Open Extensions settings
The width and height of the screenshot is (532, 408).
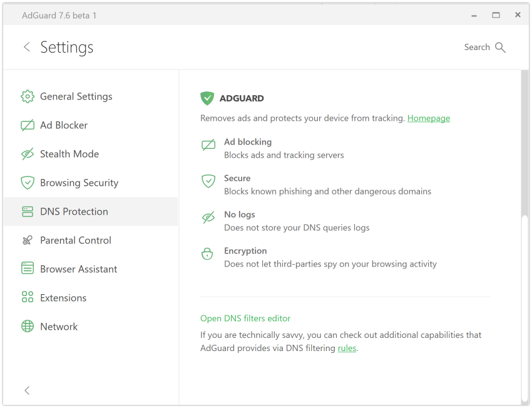[91, 298]
